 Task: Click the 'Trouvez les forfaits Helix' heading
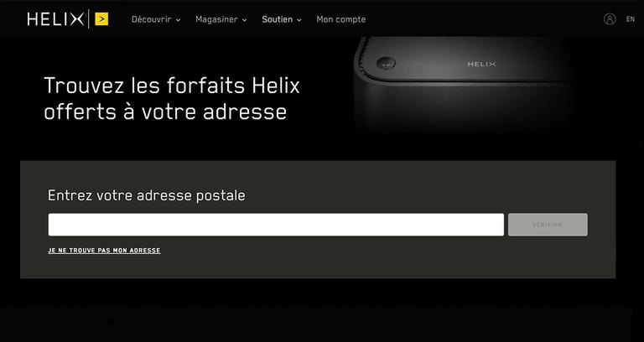point(172,99)
